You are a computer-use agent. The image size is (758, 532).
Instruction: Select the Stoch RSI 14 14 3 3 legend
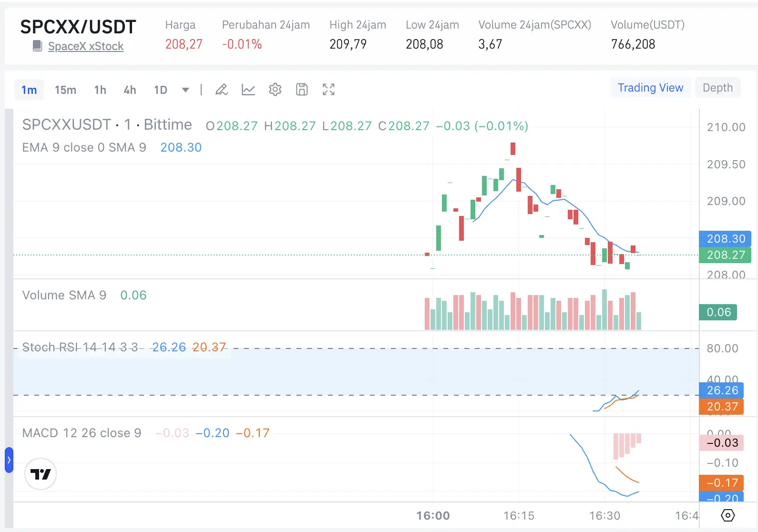click(80, 347)
